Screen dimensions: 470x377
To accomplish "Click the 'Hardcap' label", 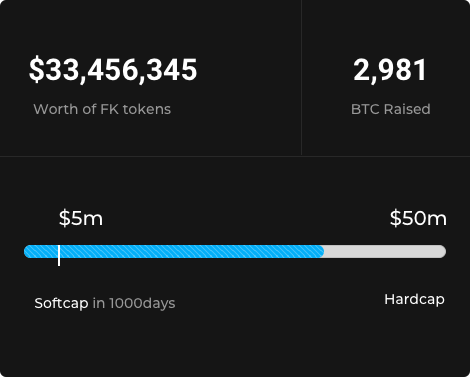I will pos(414,299).
